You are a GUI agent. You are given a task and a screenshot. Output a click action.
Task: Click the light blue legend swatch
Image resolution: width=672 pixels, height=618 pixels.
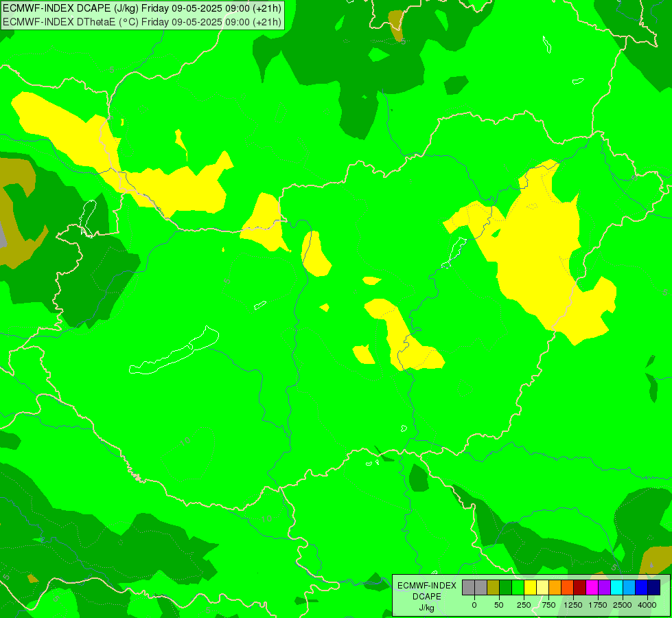coord(629,588)
